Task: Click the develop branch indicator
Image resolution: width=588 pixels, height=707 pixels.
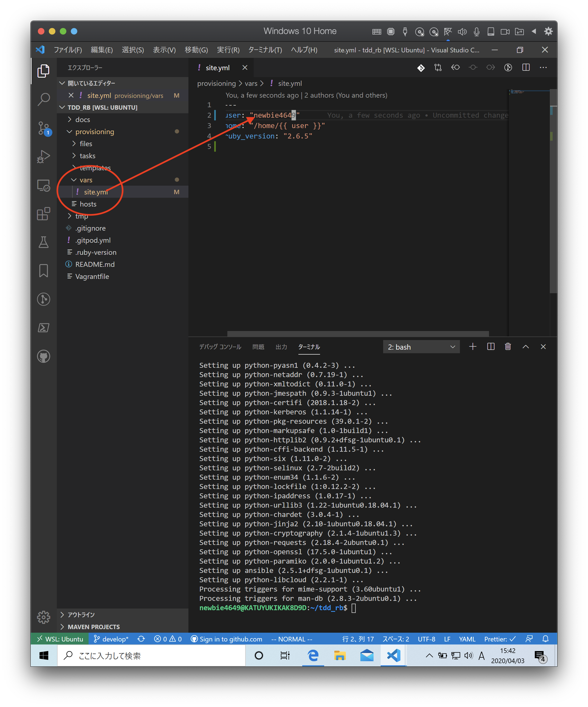Action: tap(111, 639)
